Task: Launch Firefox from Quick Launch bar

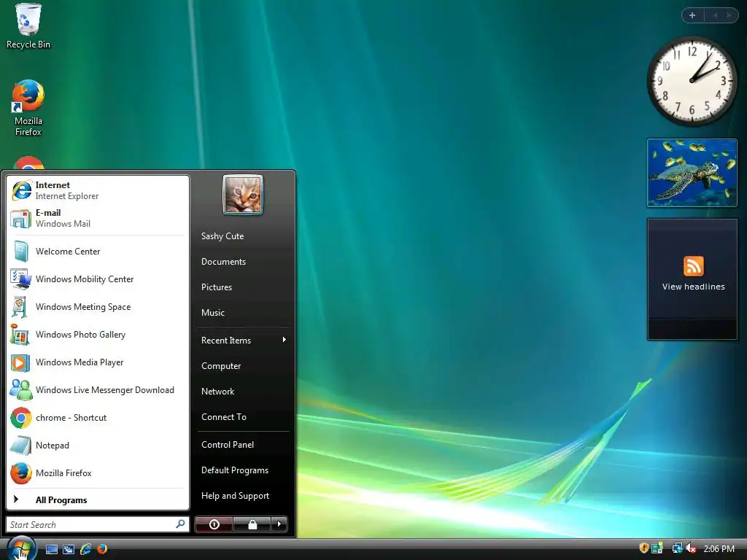Action: point(102,549)
